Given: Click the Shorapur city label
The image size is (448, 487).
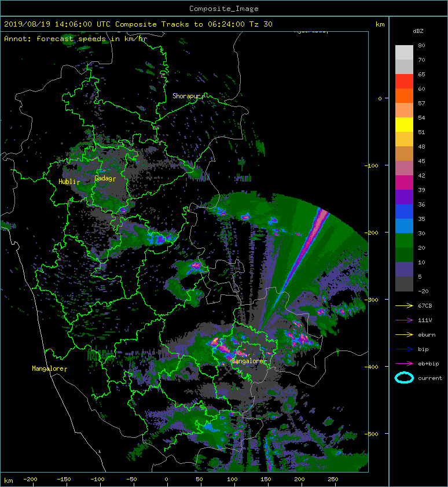Looking at the screenshot, I should point(186,96).
